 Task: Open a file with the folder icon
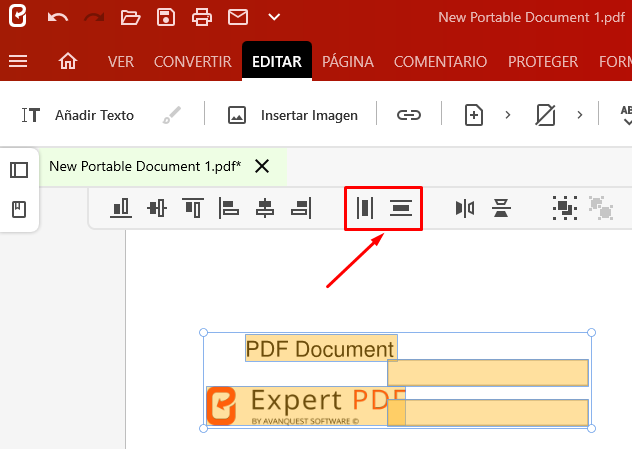[x=130, y=17]
